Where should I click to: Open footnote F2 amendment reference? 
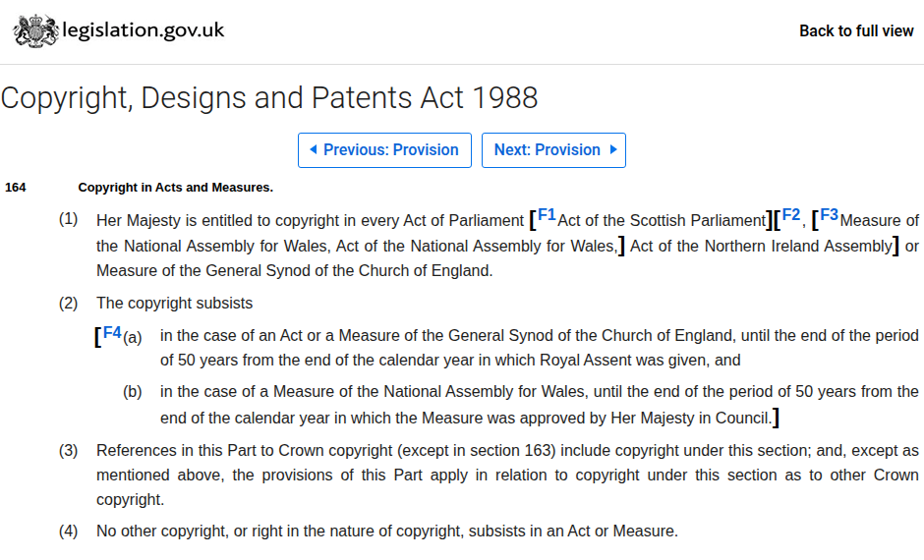(791, 215)
